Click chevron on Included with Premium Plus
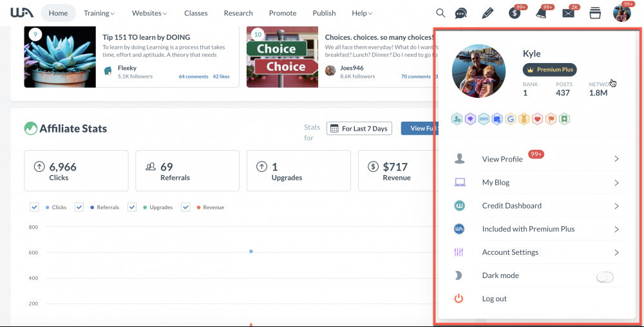 point(616,229)
